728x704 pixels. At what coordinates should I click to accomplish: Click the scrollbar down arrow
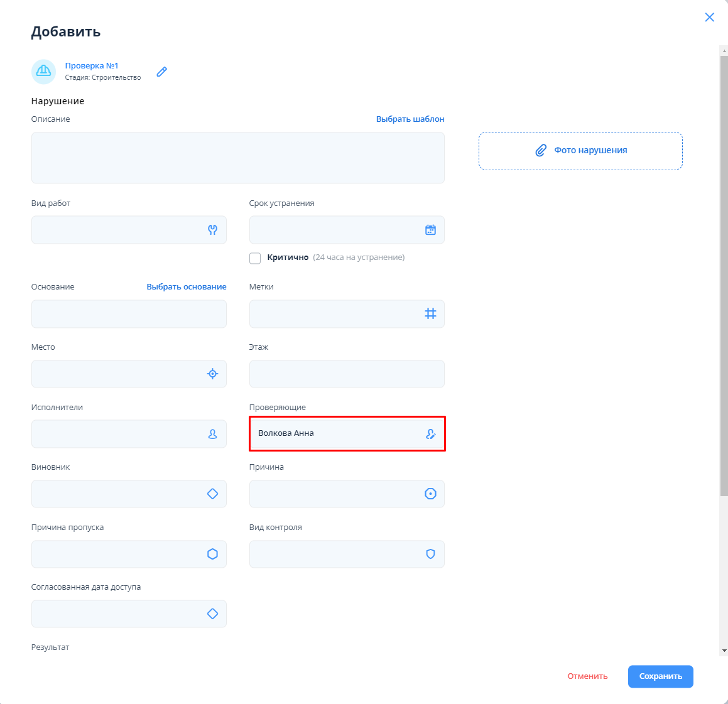tap(724, 651)
